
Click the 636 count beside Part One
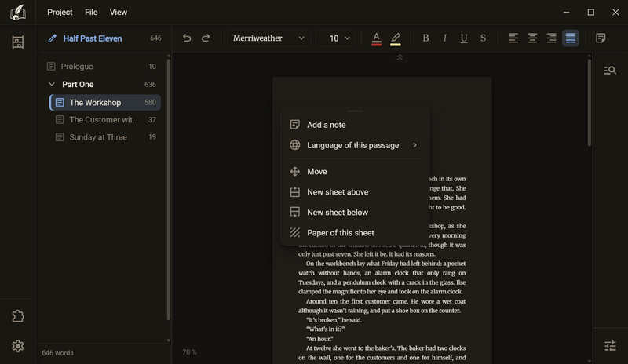(150, 85)
